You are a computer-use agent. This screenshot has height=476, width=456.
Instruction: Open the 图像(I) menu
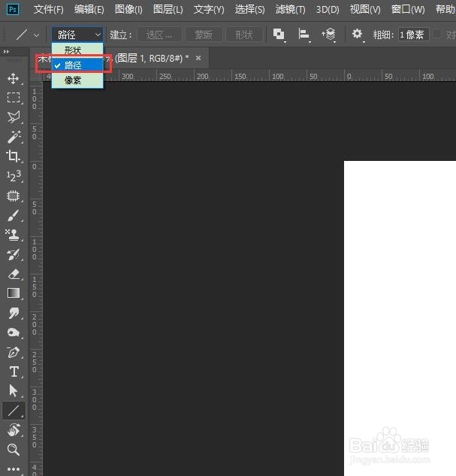coord(128,10)
